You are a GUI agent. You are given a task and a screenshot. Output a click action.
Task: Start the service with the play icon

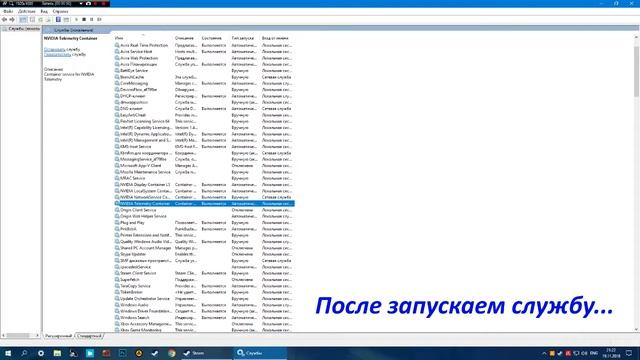click(76, 20)
